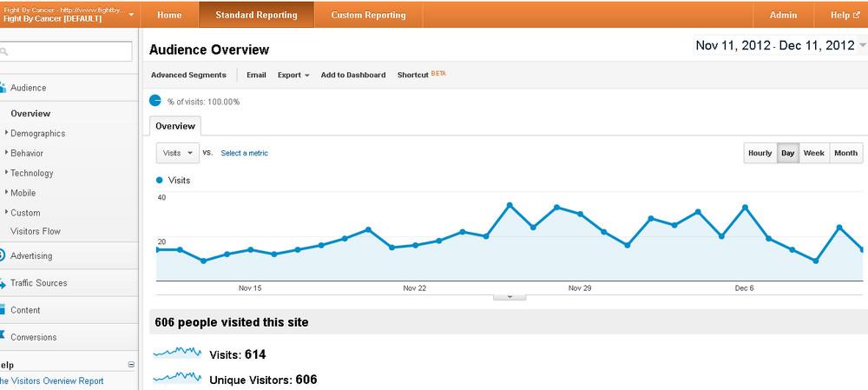Screen dimensions: 868x390
Task: Open the Export dropdown menu
Action: pyautogui.click(x=293, y=75)
